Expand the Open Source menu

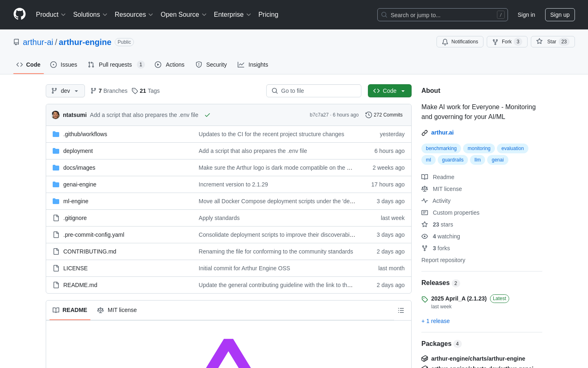click(184, 14)
